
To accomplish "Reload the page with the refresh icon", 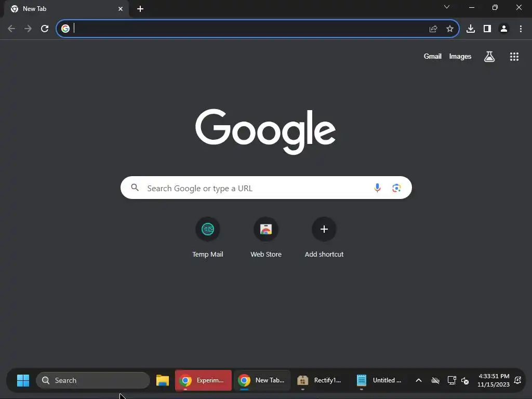I will click(45, 29).
